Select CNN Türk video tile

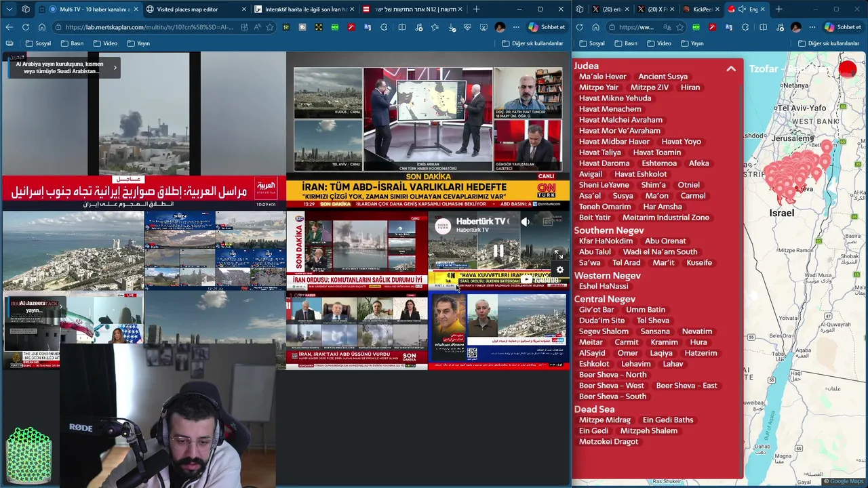[x=427, y=130]
